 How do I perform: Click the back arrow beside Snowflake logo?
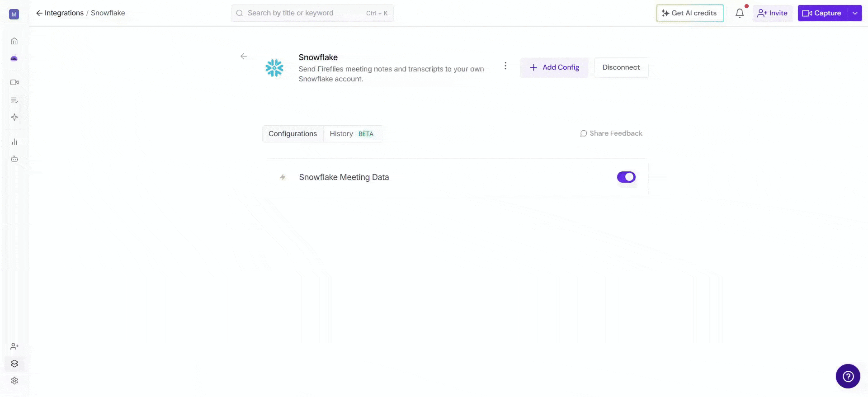pyautogui.click(x=244, y=56)
